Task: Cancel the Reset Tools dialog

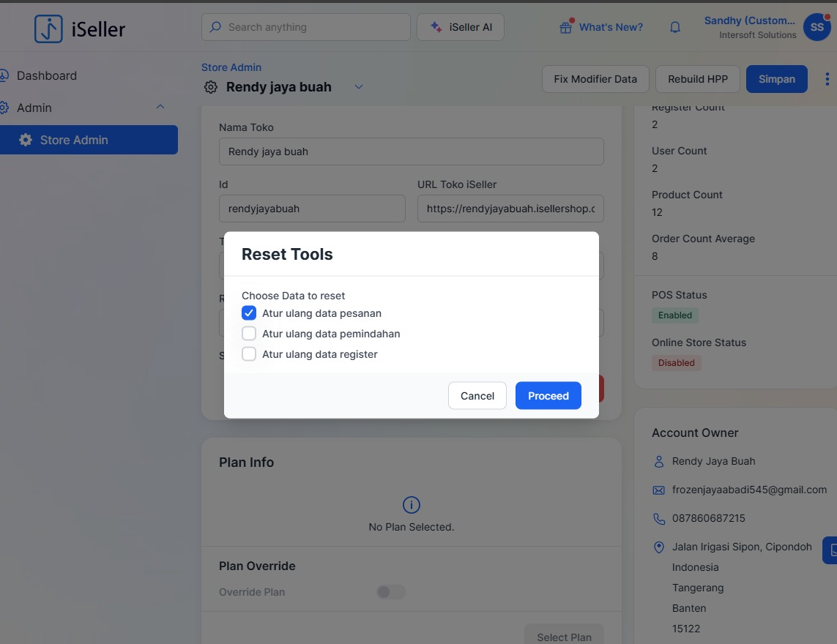Action: (477, 396)
